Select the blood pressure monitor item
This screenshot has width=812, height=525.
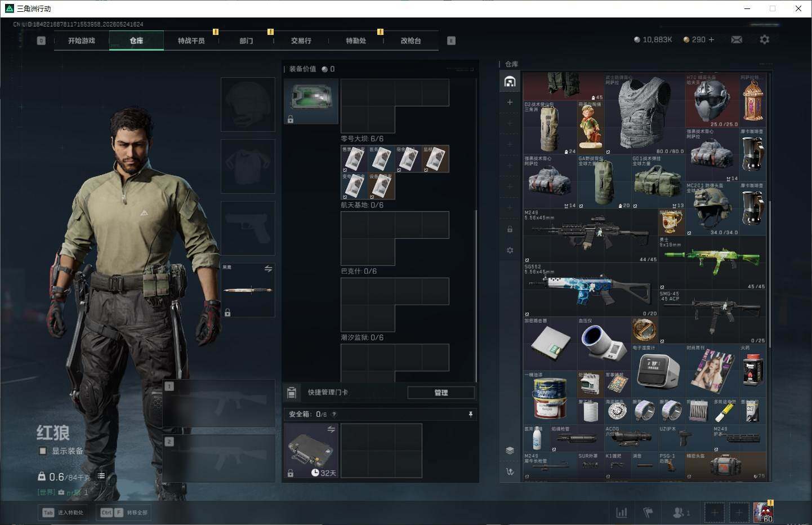point(604,344)
